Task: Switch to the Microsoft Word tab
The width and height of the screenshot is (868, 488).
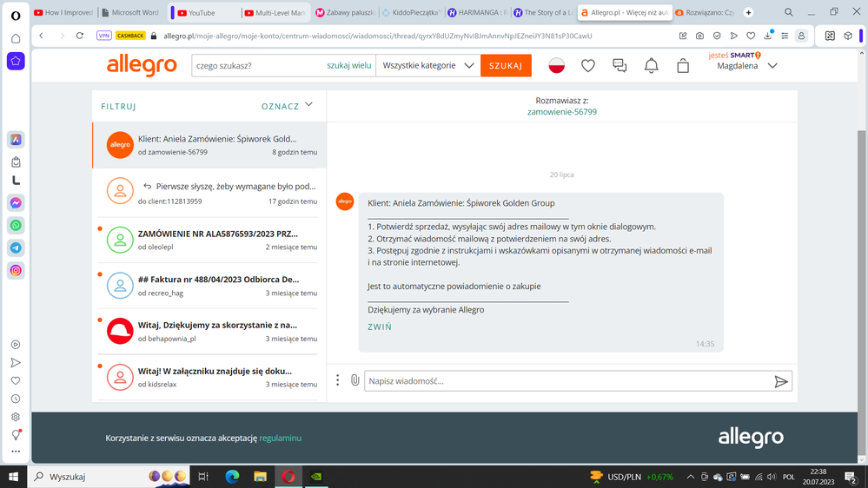Action: (x=130, y=13)
